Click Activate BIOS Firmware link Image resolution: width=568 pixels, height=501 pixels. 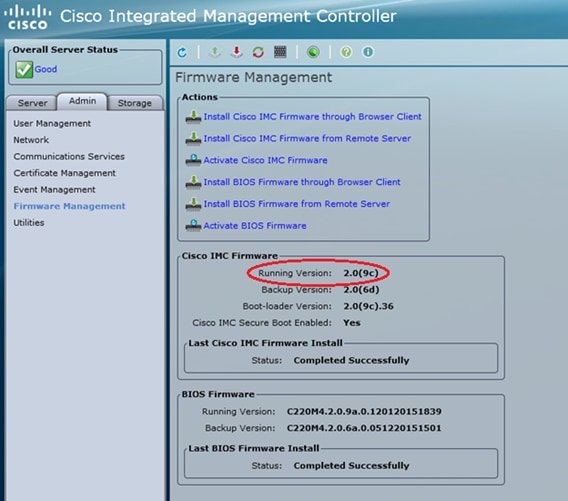click(255, 226)
